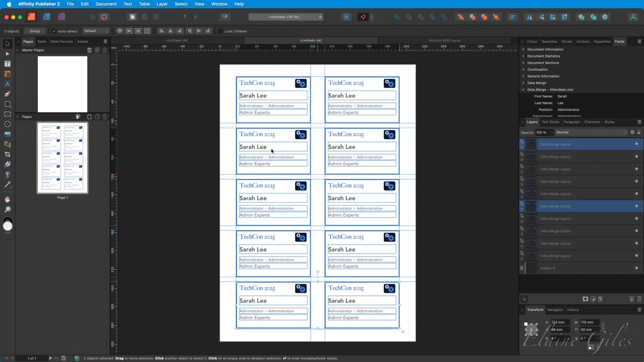The image size is (644, 362).
Task: Open the account icon in toolbar
Action: click(633, 17)
